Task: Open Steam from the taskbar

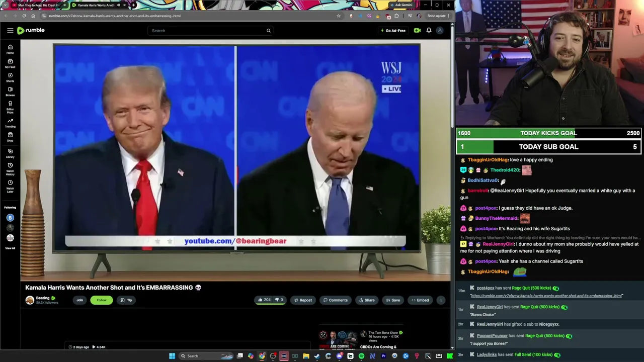Action: [317, 356]
